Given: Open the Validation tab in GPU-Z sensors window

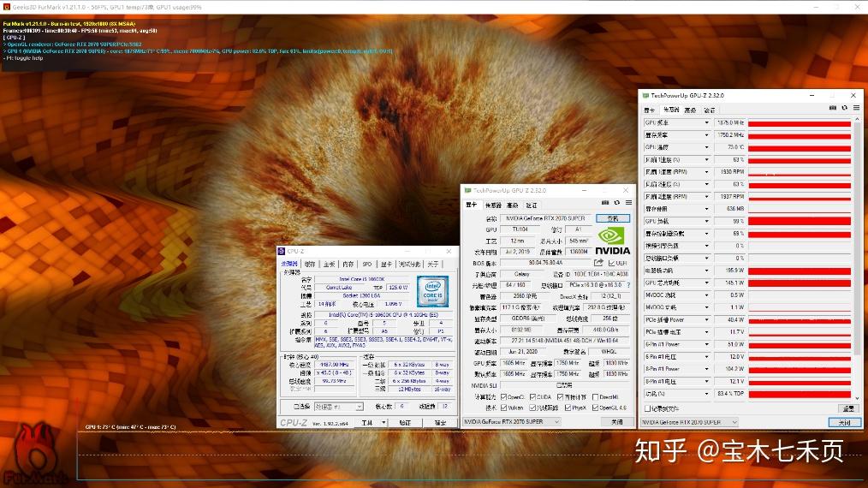Looking at the screenshot, I should (710, 110).
